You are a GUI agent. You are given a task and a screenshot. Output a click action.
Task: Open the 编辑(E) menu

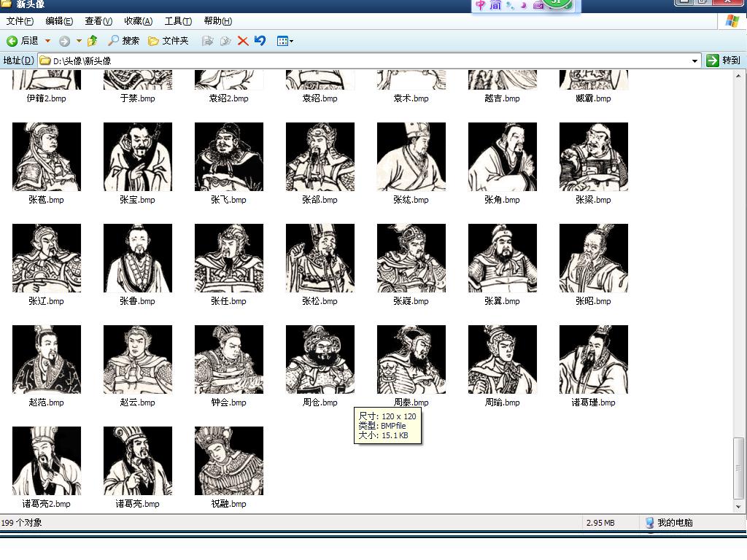coord(59,21)
